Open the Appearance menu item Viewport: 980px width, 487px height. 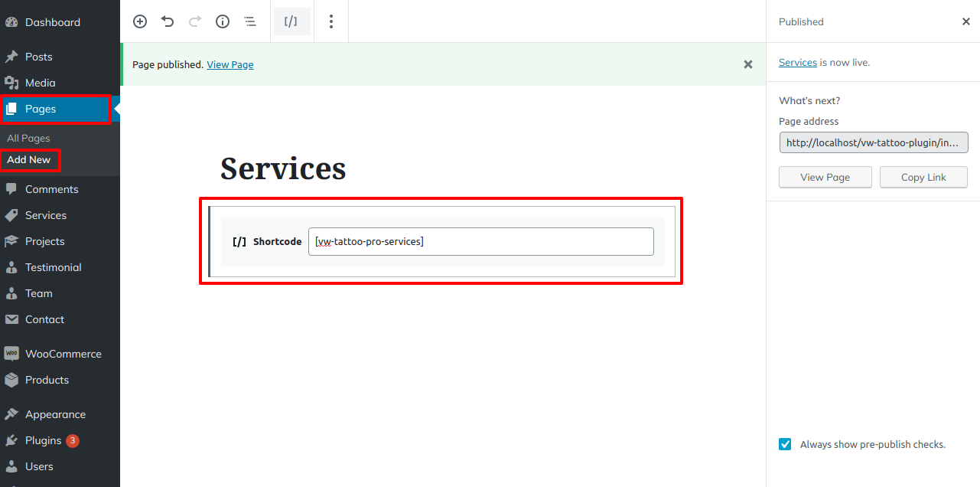click(x=55, y=414)
